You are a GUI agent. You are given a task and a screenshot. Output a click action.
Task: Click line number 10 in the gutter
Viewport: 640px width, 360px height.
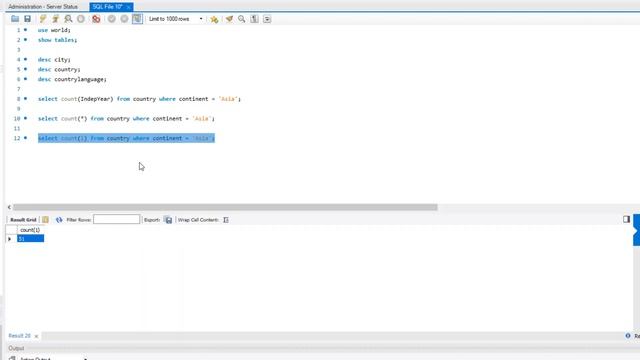17,118
